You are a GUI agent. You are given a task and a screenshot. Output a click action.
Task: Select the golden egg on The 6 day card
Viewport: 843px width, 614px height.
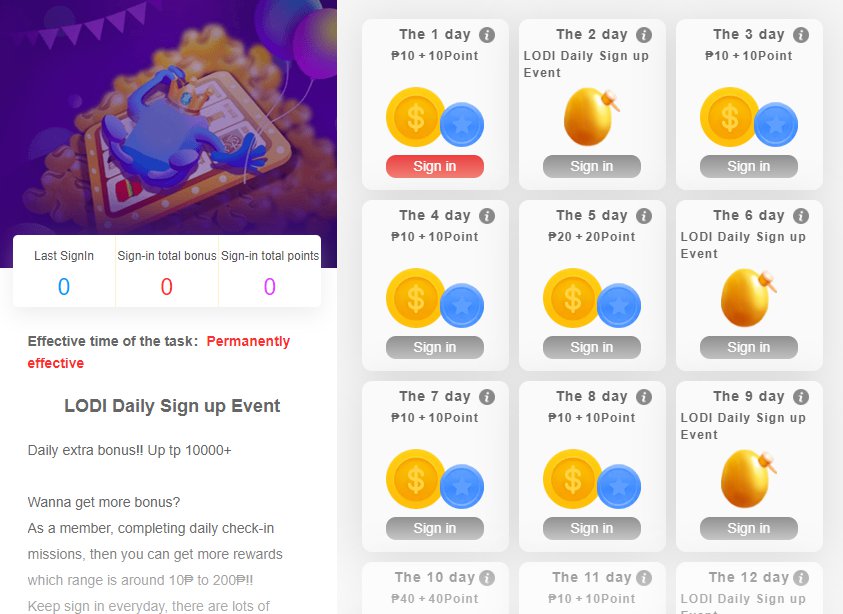748,298
